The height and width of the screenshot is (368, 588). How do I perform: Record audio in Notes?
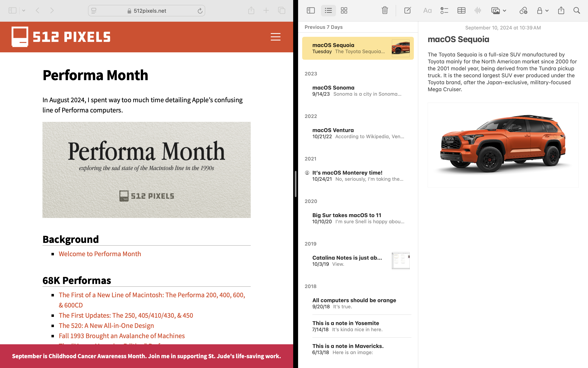478,10
